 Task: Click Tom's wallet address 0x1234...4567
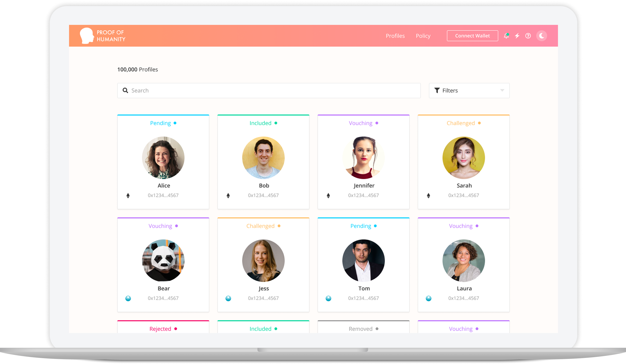[364, 298]
